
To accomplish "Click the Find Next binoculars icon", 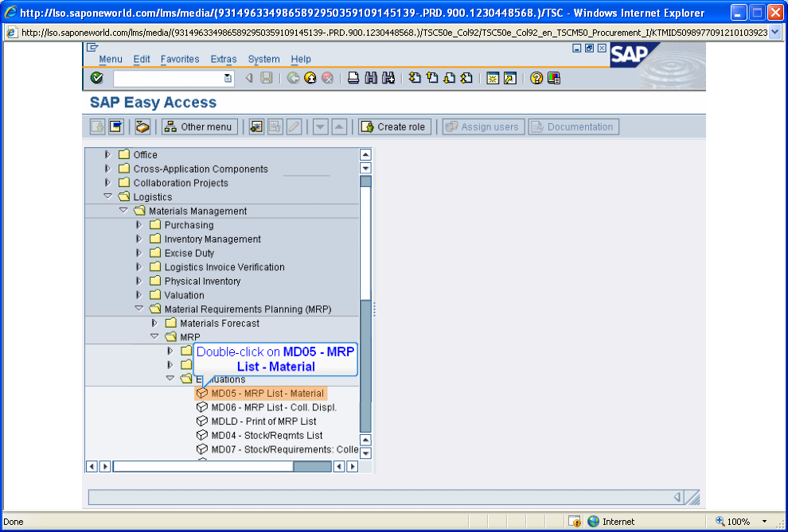I will pos(388,78).
